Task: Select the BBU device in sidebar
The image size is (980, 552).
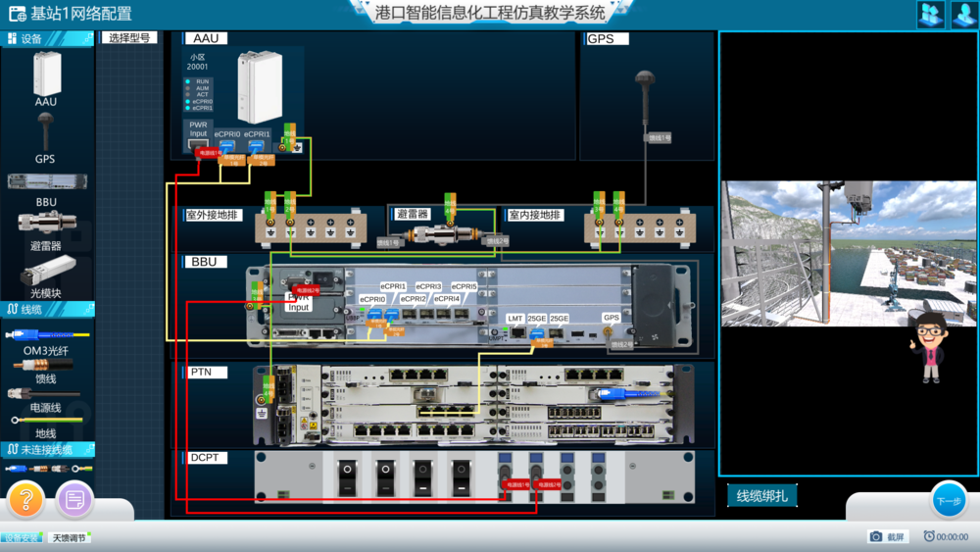Action: coord(46,182)
